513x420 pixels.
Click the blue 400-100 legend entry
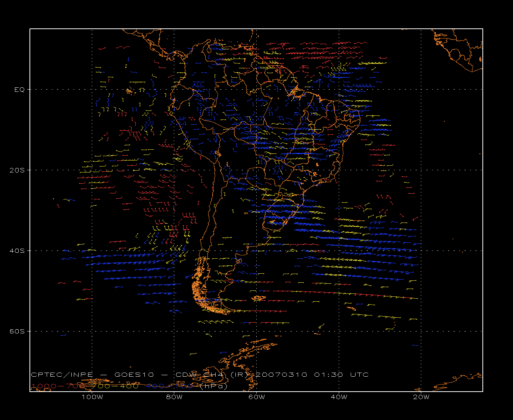tap(169, 386)
